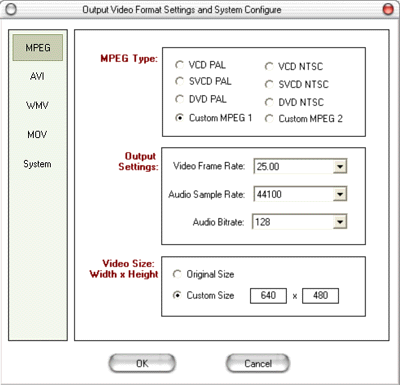Image resolution: width=400 pixels, height=385 pixels.
Task: Click the OK button
Action: point(142,363)
